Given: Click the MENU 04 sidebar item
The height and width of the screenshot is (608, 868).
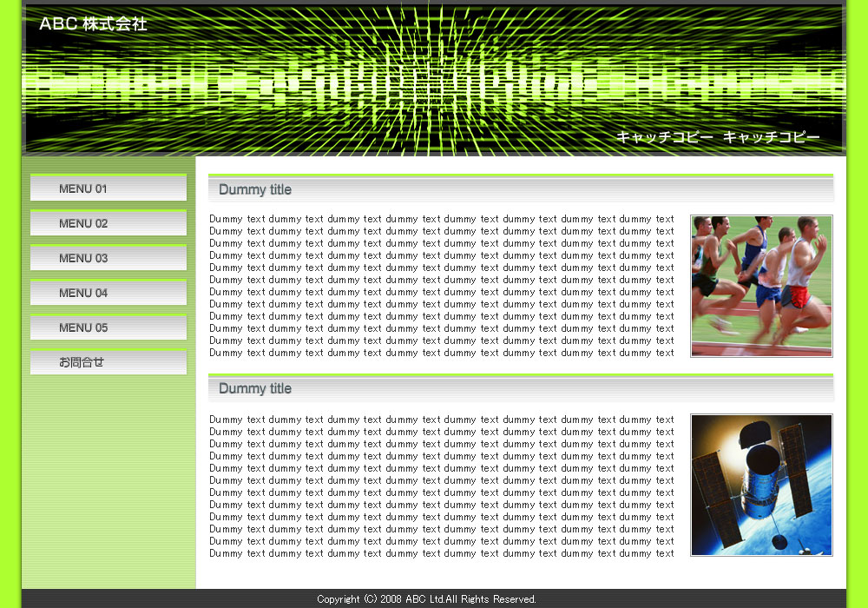Looking at the screenshot, I should 108,293.
